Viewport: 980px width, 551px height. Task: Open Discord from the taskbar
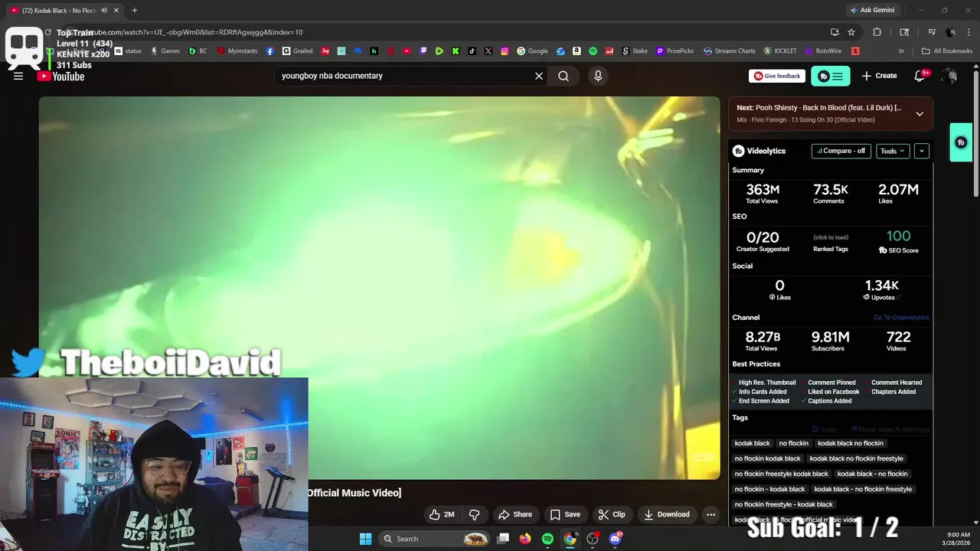point(616,539)
